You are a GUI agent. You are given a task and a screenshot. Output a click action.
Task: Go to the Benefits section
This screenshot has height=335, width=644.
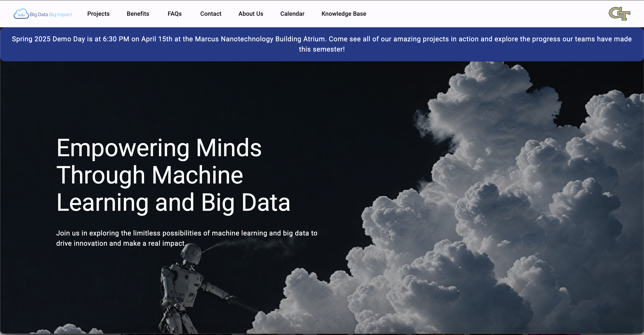138,14
